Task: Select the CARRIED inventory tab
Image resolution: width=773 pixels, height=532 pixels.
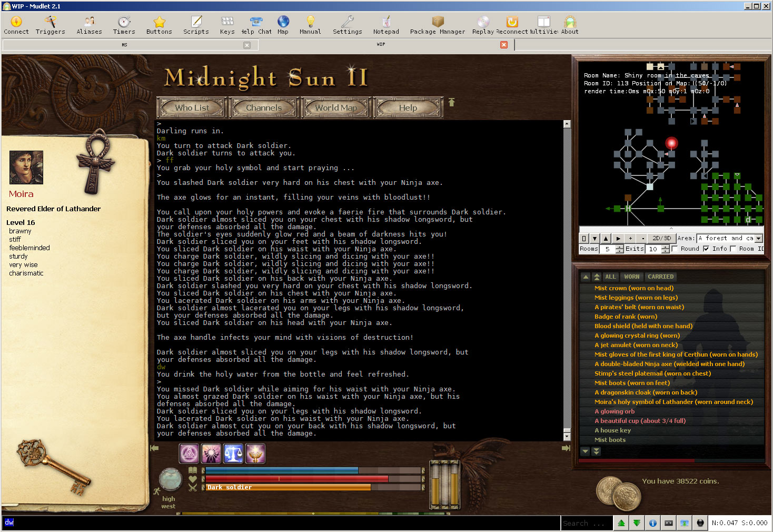Action: pyautogui.click(x=661, y=277)
